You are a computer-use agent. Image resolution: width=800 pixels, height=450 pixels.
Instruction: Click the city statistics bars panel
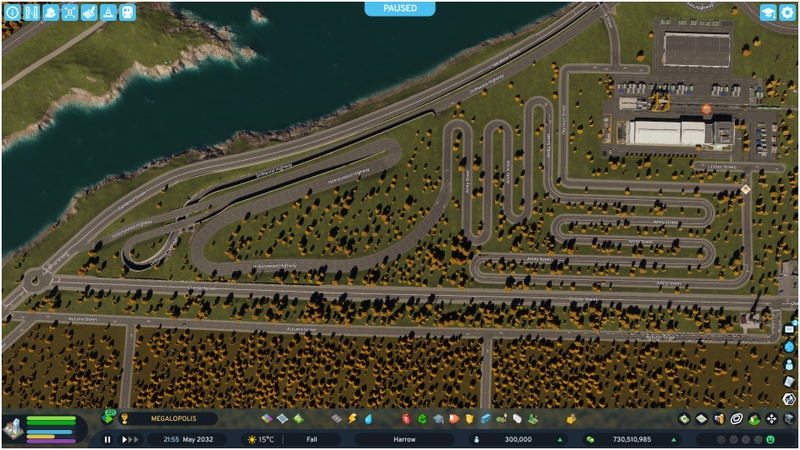point(51,429)
